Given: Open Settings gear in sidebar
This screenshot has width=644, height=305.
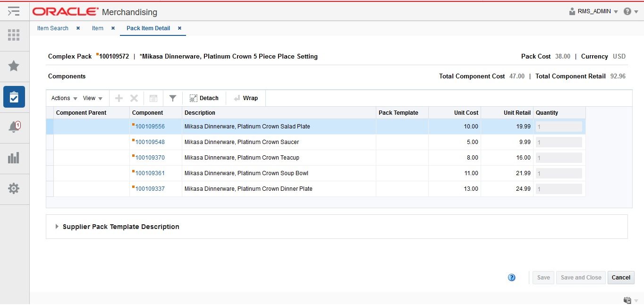Looking at the screenshot, I should coord(14,188).
